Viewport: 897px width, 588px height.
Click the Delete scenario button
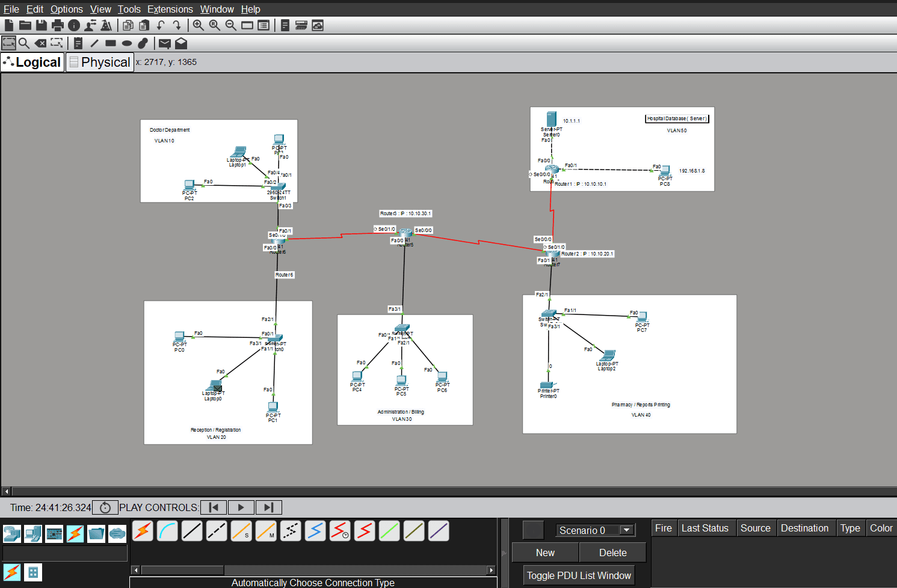[613, 553]
